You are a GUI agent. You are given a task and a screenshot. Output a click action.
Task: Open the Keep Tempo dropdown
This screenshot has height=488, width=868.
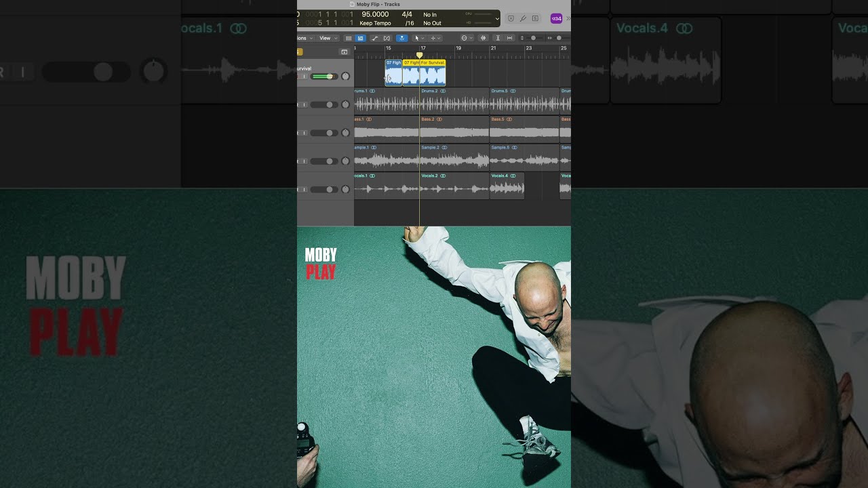click(375, 23)
